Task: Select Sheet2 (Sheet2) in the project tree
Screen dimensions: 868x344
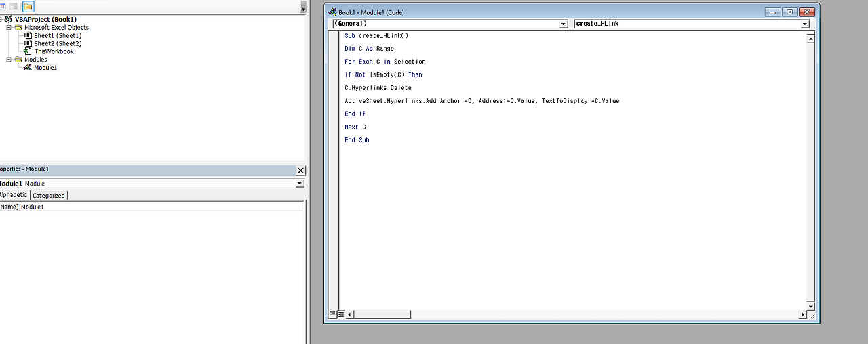Action: (x=58, y=43)
